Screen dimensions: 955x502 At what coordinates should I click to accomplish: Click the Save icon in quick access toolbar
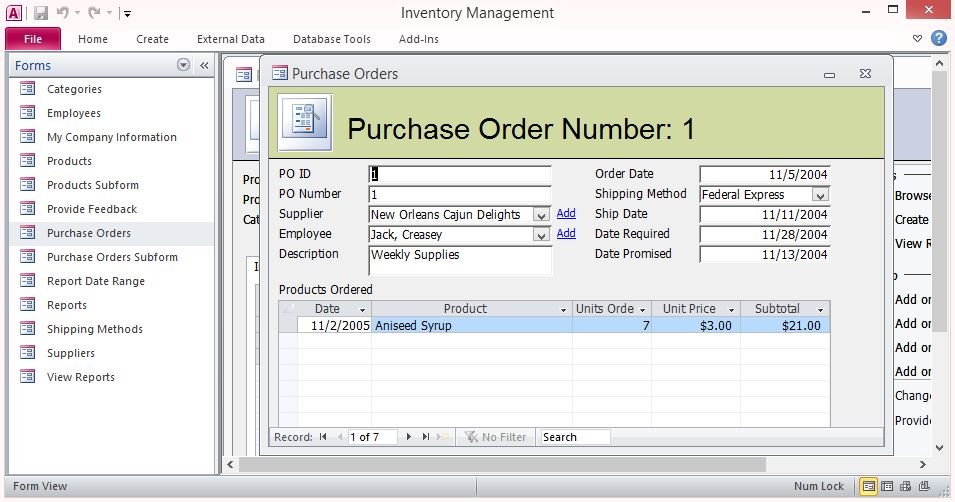pyautogui.click(x=41, y=13)
